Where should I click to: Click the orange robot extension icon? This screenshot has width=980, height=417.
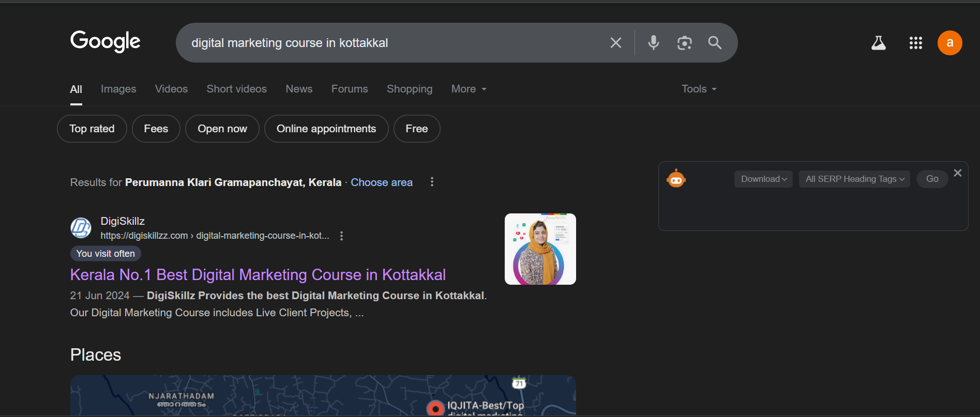click(676, 179)
